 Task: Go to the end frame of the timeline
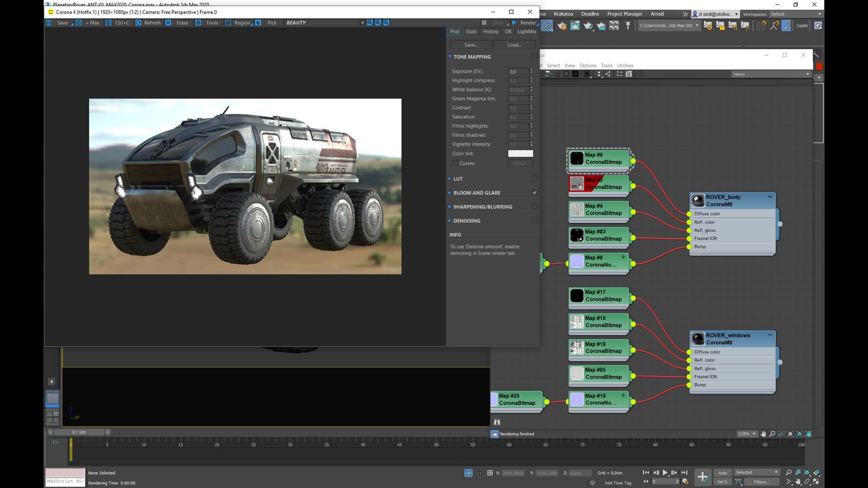(684, 473)
